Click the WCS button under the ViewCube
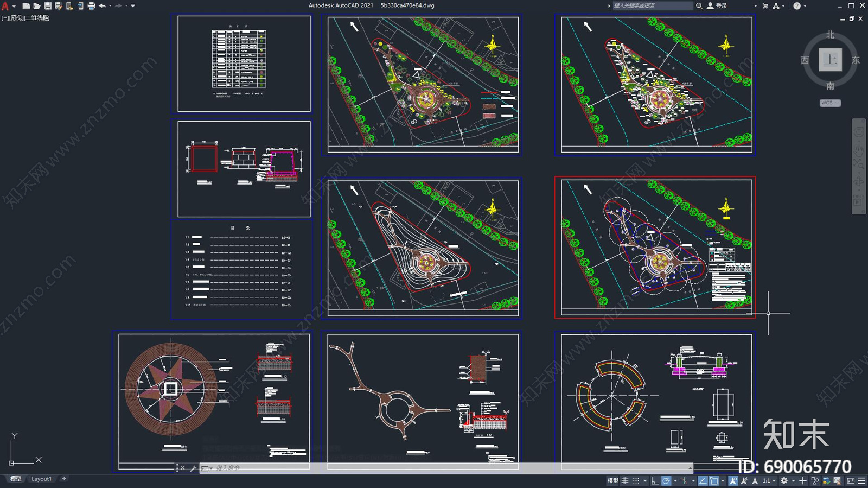The image size is (868, 488). 829,103
